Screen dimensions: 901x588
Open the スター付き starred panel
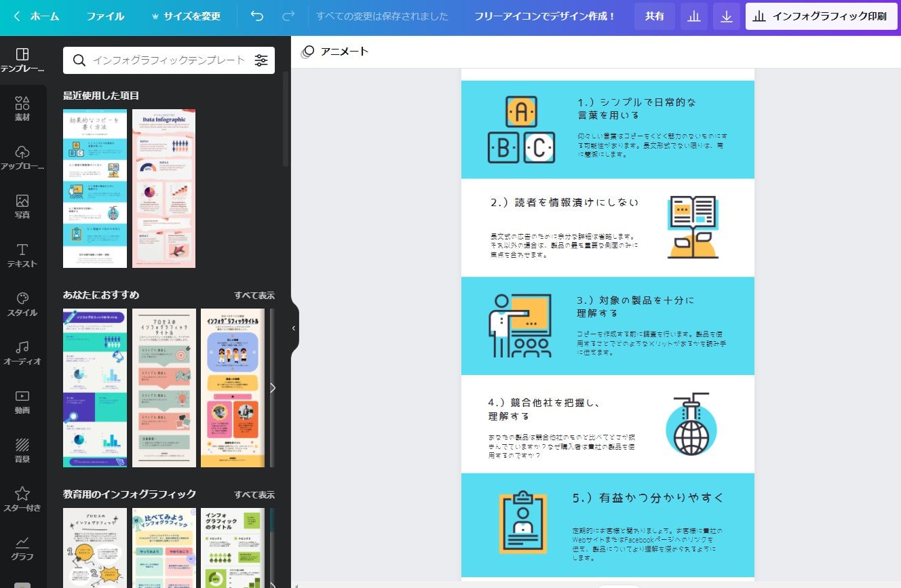pos(22,499)
